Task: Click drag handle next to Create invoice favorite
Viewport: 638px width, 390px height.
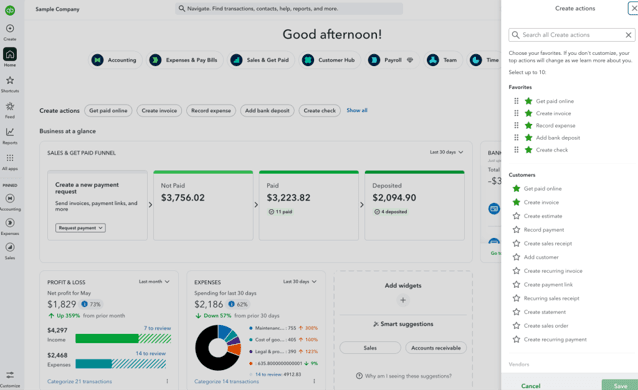Action: [x=516, y=113]
